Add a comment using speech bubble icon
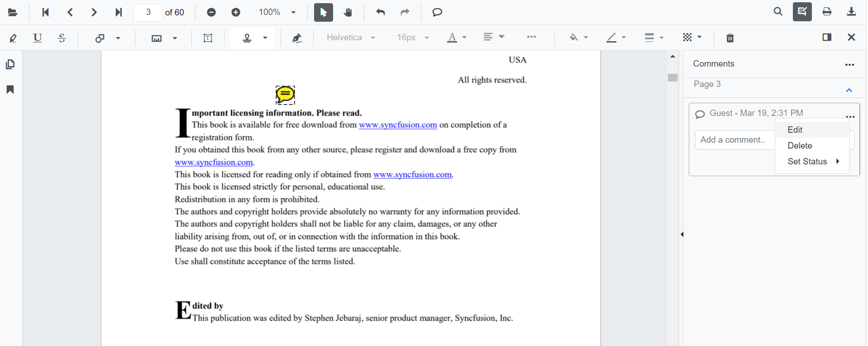 click(437, 12)
